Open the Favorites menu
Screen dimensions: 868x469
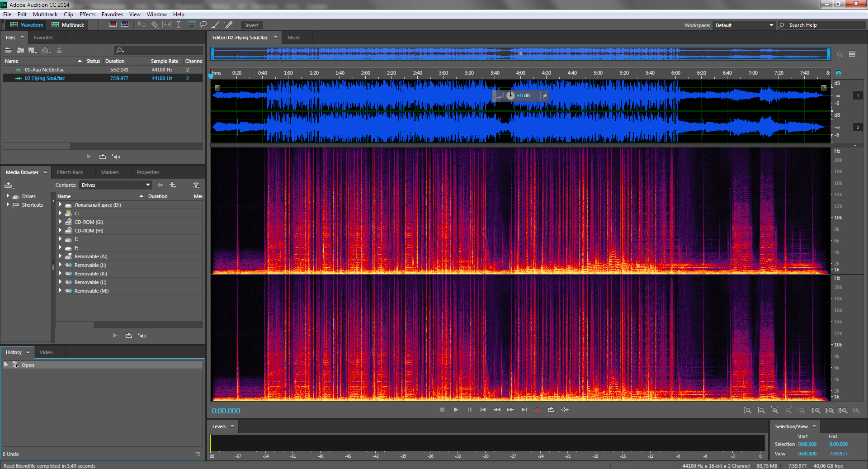coord(112,14)
